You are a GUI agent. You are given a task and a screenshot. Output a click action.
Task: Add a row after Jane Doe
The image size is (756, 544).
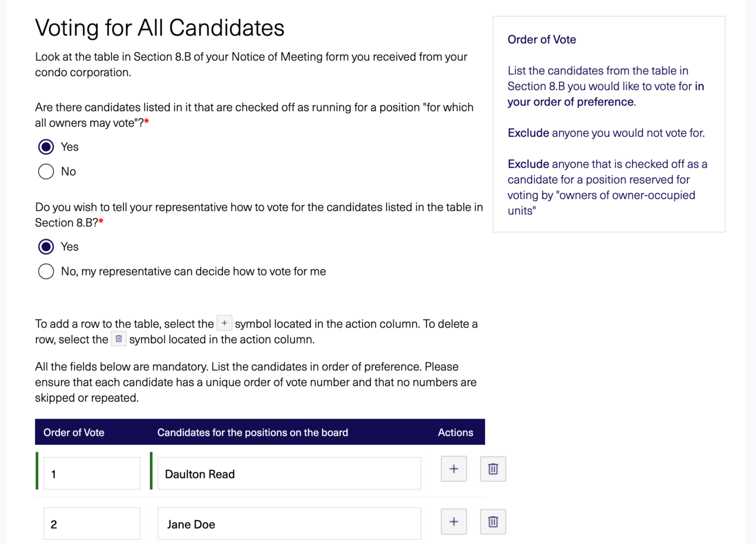[x=453, y=522]
